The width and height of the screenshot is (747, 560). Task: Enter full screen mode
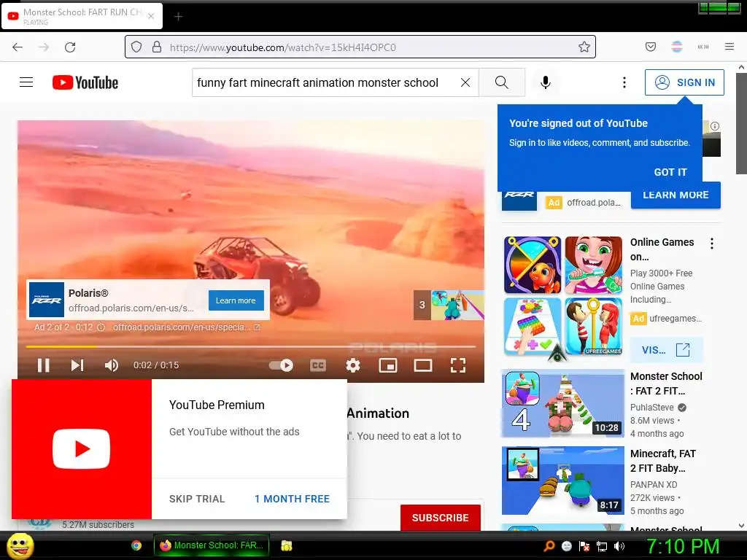[x=458, y=365]
